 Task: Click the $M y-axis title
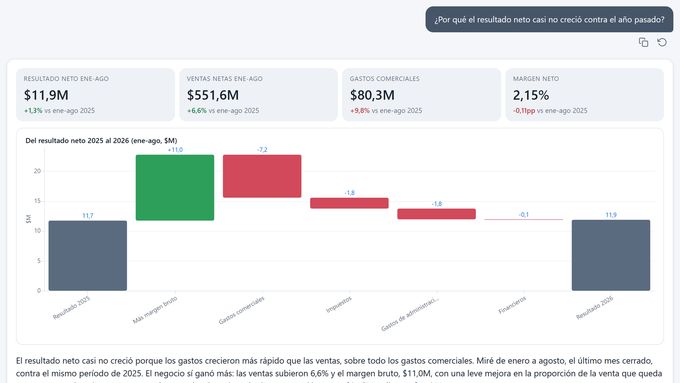pyautogui.click(x=28, y=219)
